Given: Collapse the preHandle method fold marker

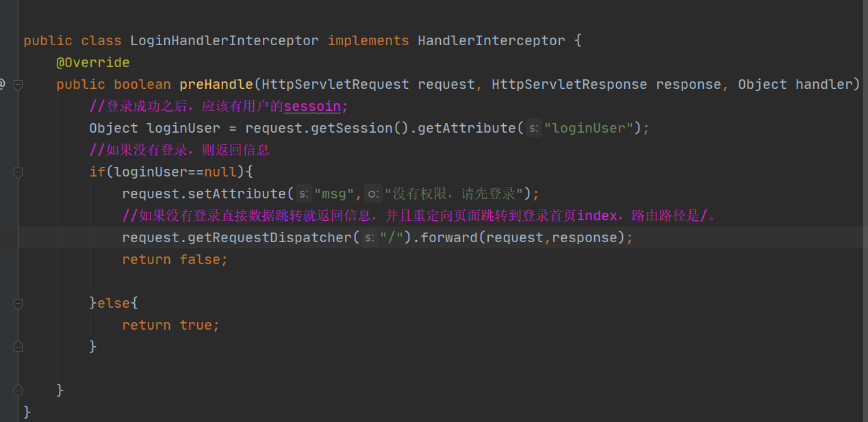Looking at the screenshot, I should pos(18,84).
